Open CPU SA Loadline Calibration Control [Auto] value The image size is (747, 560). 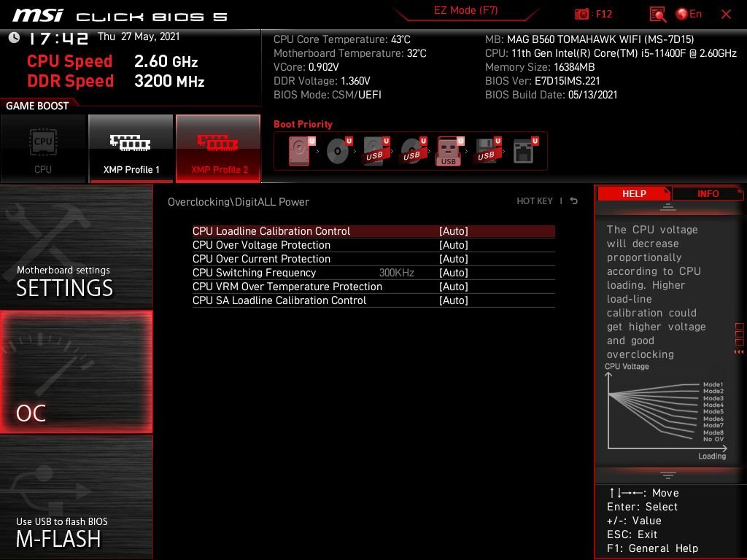tap(454, 300)
